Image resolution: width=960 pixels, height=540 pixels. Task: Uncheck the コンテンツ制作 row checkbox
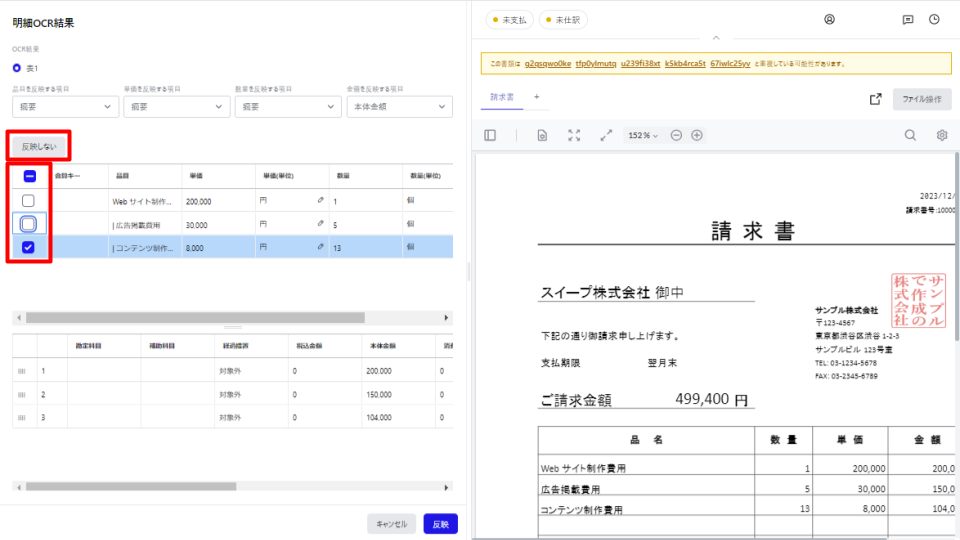(28, 247)
